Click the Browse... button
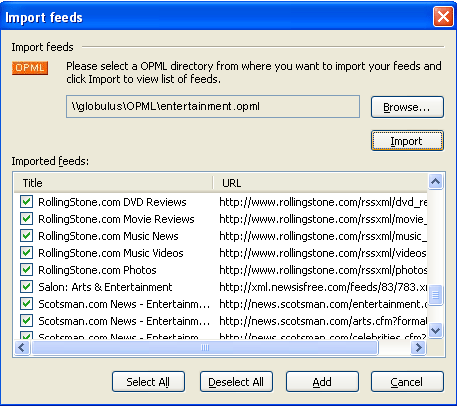This screenshot has width=457, height=406. point(407,107)
